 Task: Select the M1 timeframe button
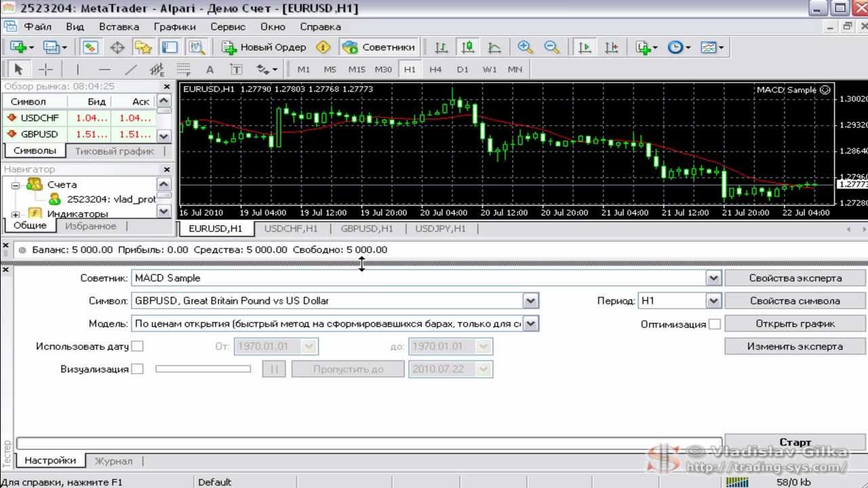click(x=303, y=69)
